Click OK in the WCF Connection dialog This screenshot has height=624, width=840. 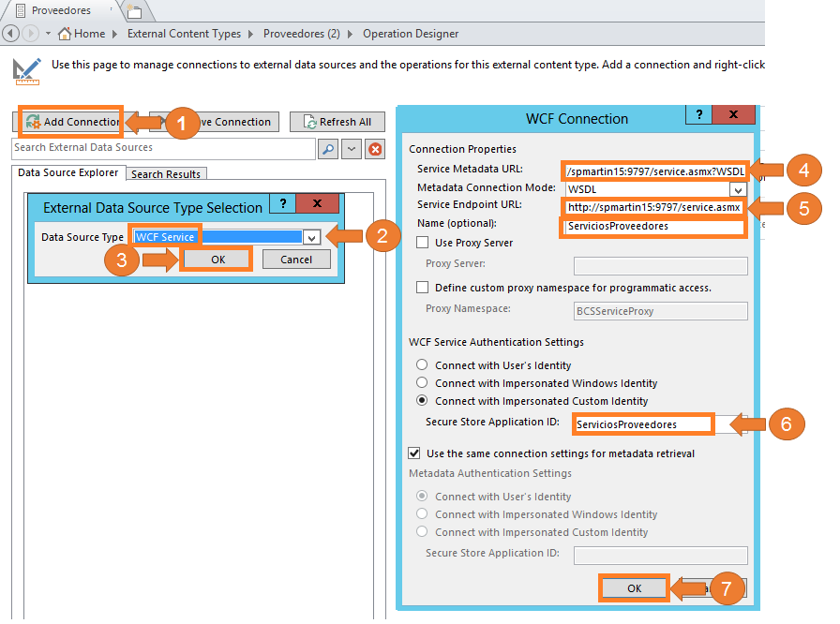tap(634, 588)
